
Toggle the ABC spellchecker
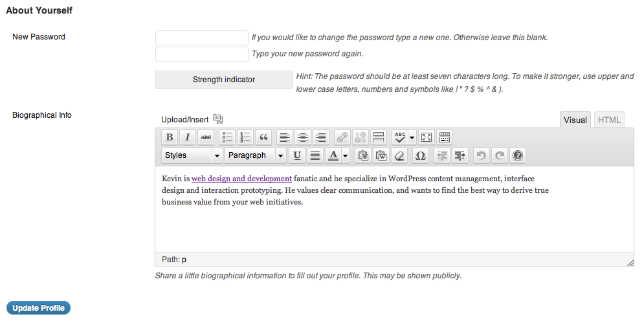(399, 137)
